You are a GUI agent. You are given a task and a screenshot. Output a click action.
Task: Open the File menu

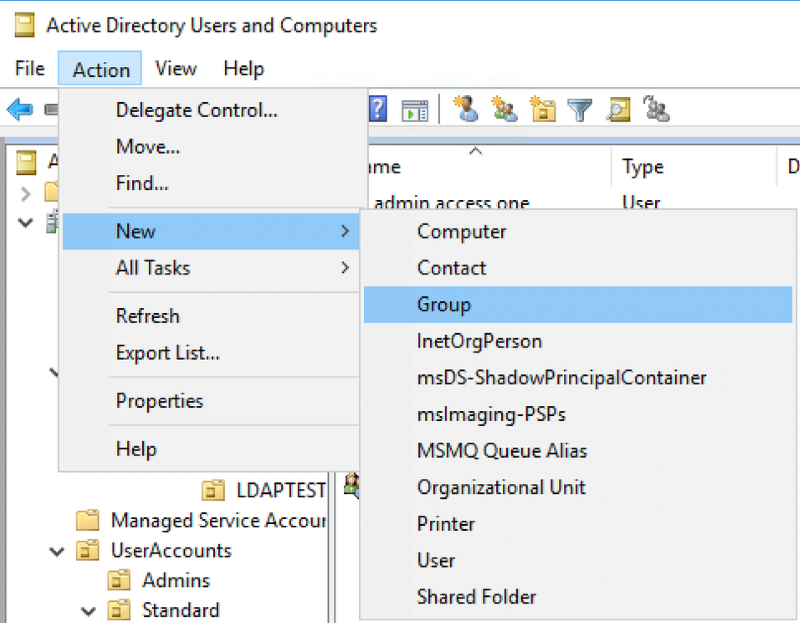(x=30, y=68)
